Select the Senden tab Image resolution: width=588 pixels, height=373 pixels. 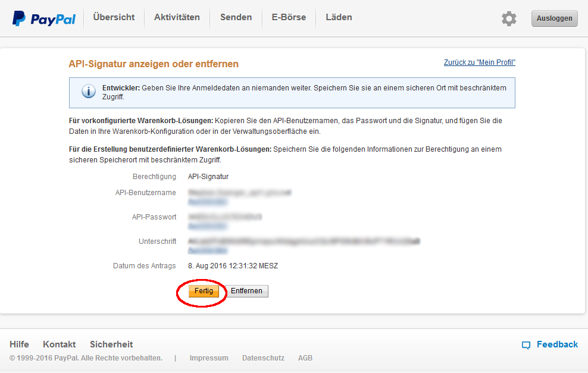[236, 17]
